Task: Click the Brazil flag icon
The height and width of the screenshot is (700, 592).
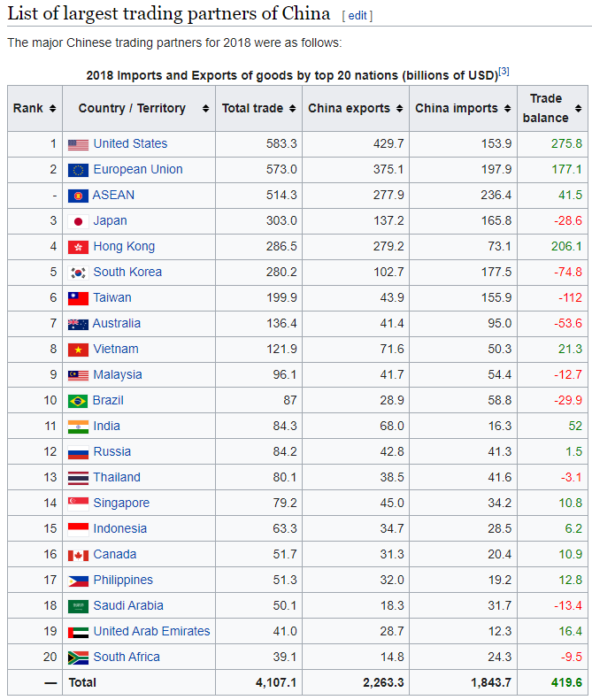Action: pyautogui.click(x=78, y=401)
